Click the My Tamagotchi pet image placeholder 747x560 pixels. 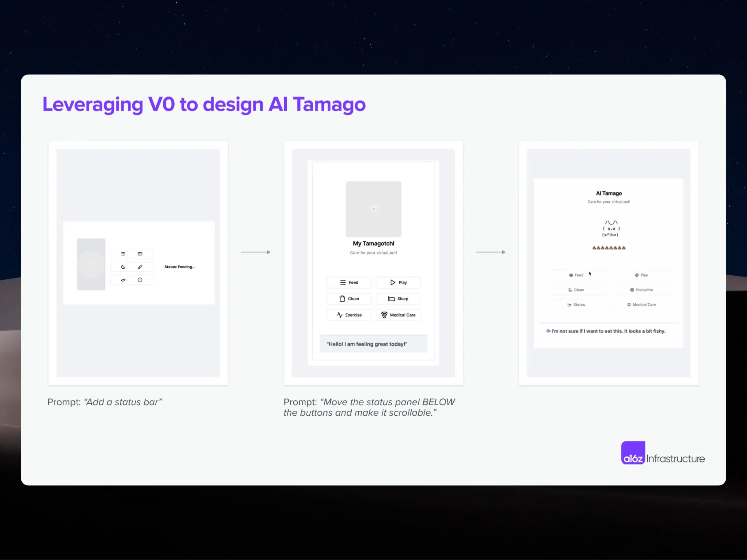pos(373,209)
